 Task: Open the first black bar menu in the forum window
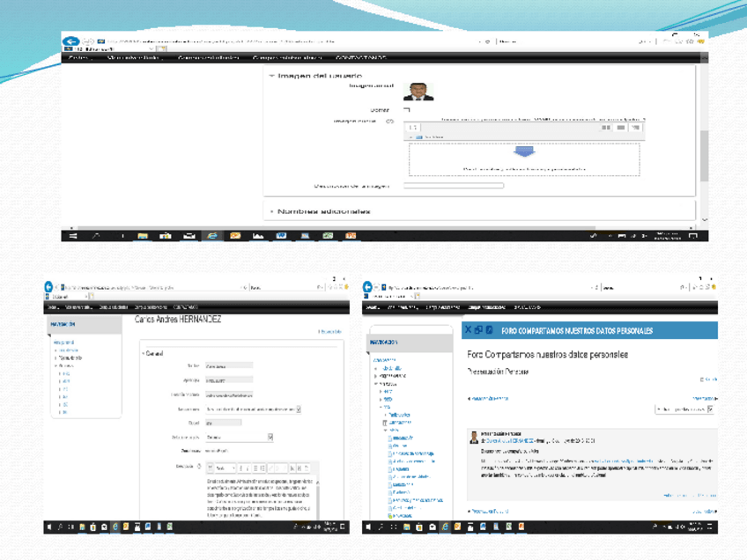point(372,307)
